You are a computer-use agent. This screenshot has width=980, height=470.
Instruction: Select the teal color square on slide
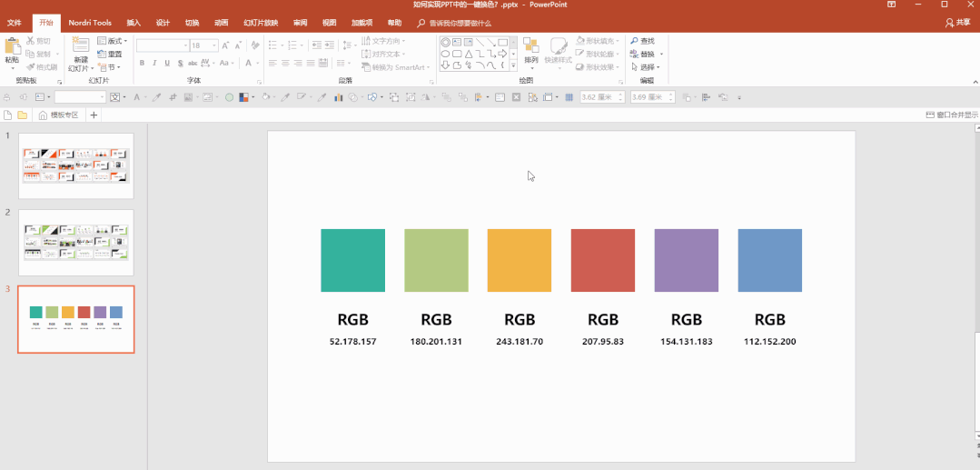tap(353, 260)
